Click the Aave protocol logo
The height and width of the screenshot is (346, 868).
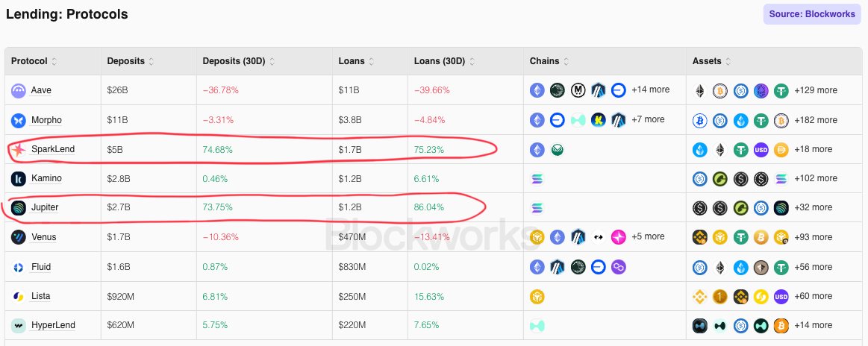[x=19, y=90]
